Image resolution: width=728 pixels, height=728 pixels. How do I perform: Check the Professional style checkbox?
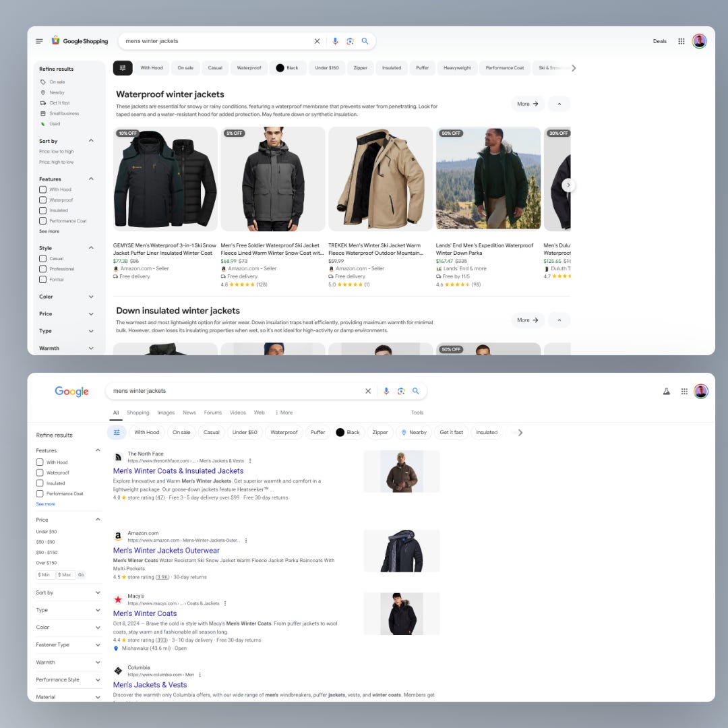point(43,269)
